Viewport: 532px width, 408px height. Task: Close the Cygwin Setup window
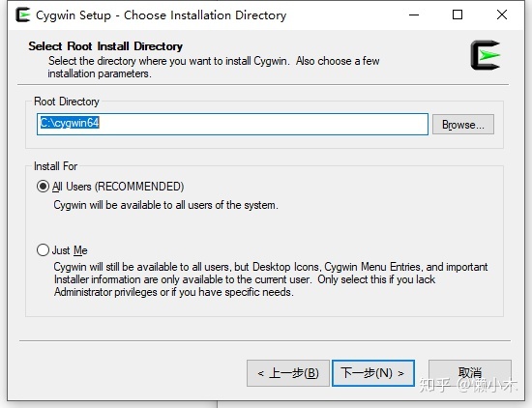[501, 15]
